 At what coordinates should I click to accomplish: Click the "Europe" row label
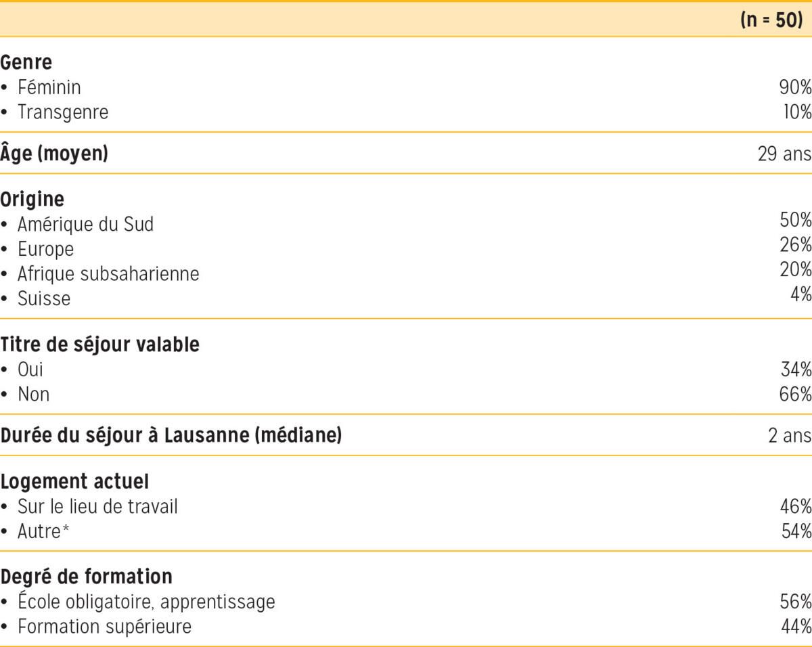(45, 249)
